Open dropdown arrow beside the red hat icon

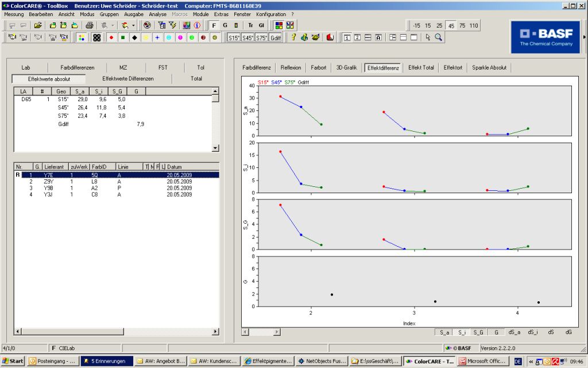click(x=134, y=25)
